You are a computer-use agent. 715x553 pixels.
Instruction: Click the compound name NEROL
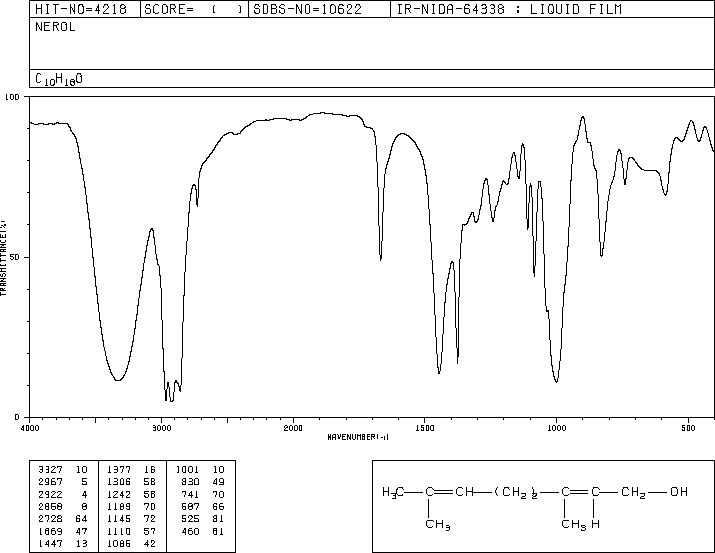click(x=55, y=27)
